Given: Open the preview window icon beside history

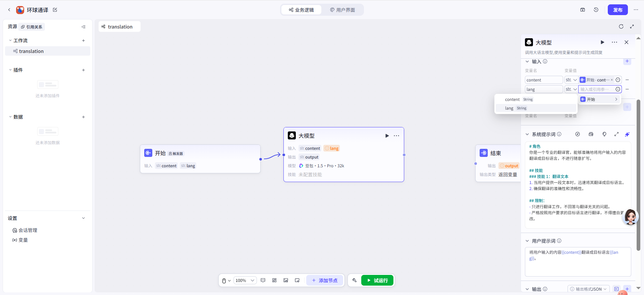Looking at the screenshot, I should click(583, 10).
